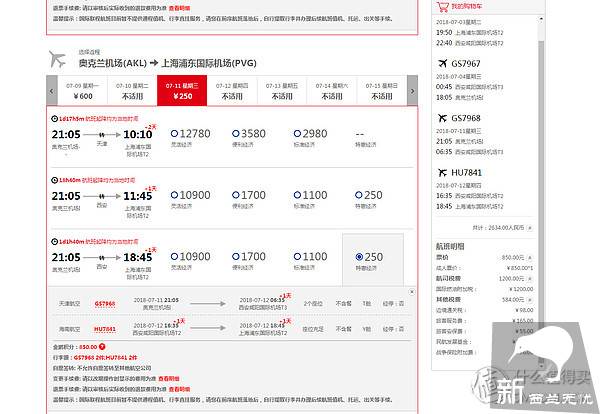Click the airplane icon beside the AKL to PVG route heading
Image resolution: width=600 pixels, height=414 pixels.
point(57,59)
